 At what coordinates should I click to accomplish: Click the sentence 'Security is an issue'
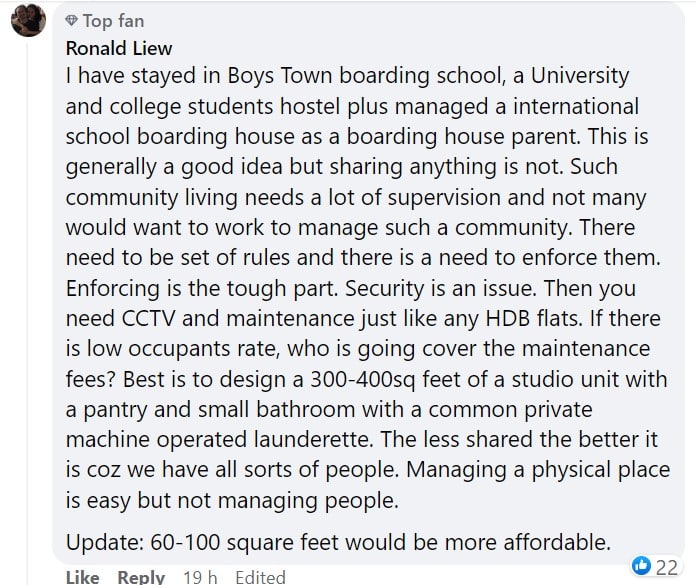pos(441,289)
